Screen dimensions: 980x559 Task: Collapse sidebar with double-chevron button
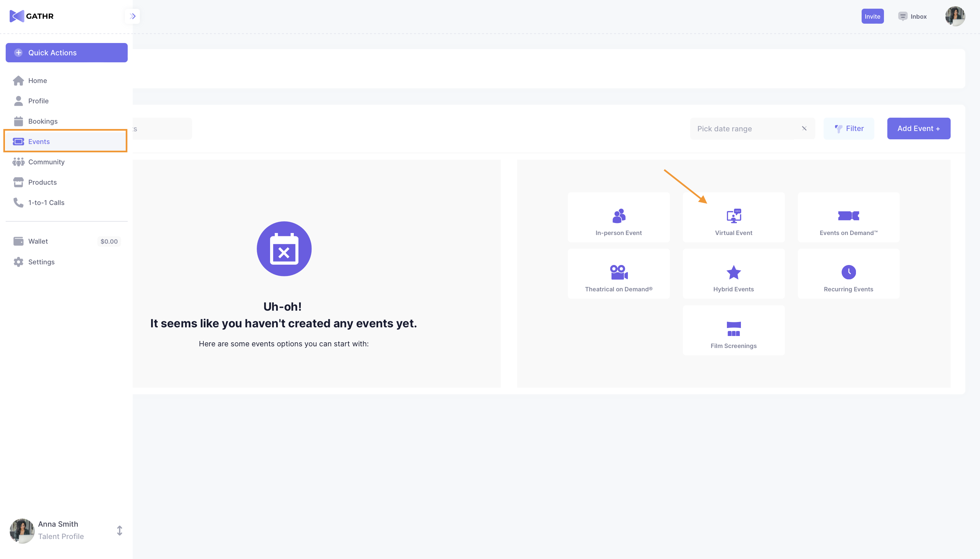click(x=132, y=16)
